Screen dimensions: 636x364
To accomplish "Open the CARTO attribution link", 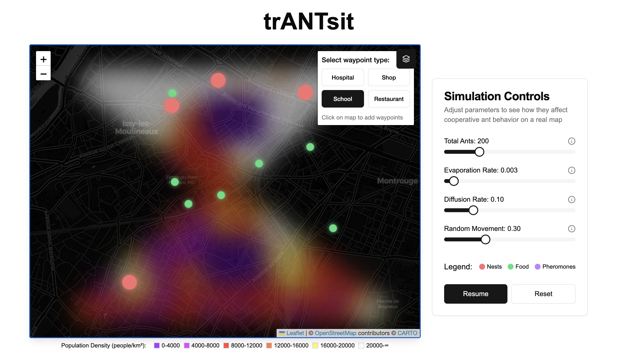I will (407, 333).
